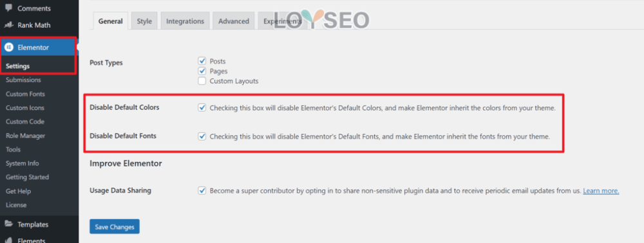Click the Custom Layouts option text

click(x=234, y=81)
